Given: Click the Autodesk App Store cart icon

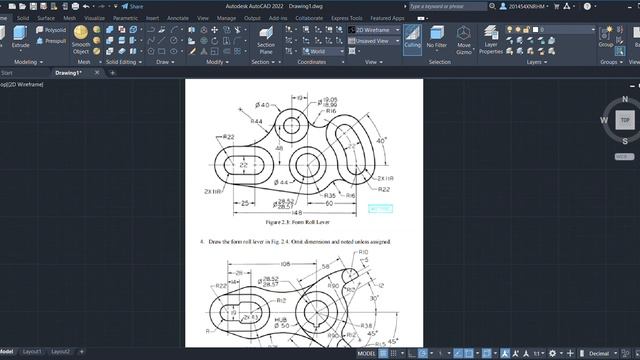Looking at the screenshot, I should (x=557, y=7).
